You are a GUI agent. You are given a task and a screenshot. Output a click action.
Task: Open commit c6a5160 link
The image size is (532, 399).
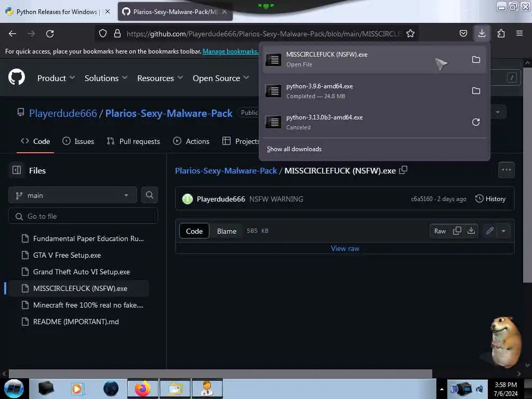point(421,199)
